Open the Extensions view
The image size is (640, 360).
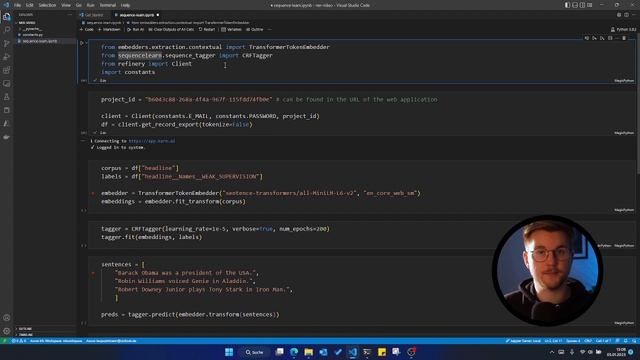pyautogui.click(x=7, y=70)
